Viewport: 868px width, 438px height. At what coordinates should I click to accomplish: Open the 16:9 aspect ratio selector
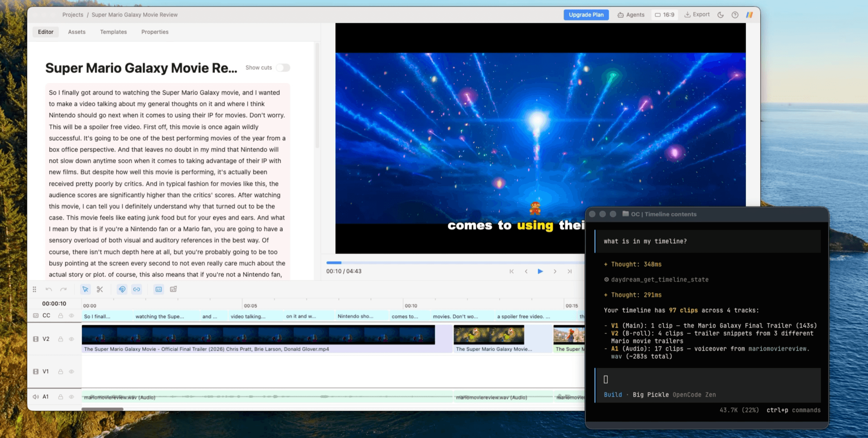[665, 15]
